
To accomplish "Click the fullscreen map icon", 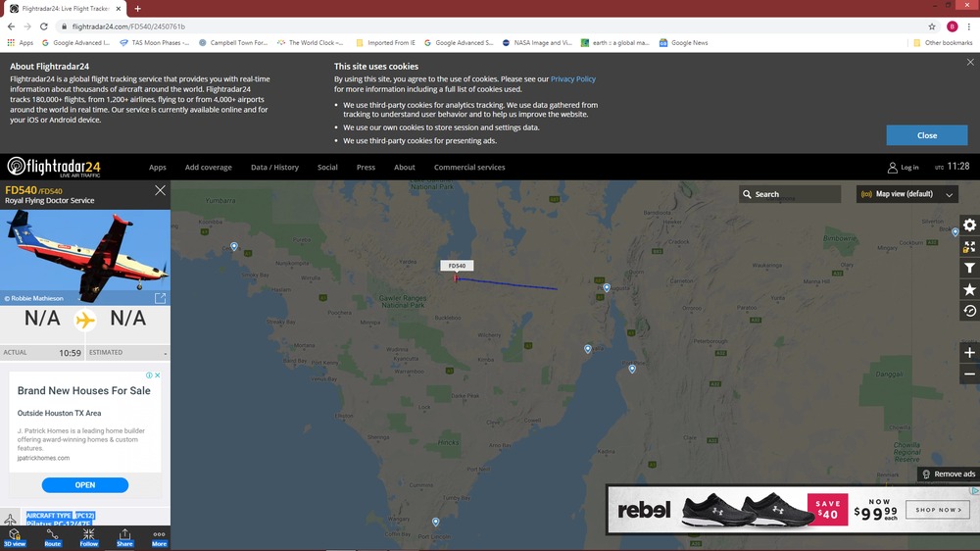I will coord(969,247).
